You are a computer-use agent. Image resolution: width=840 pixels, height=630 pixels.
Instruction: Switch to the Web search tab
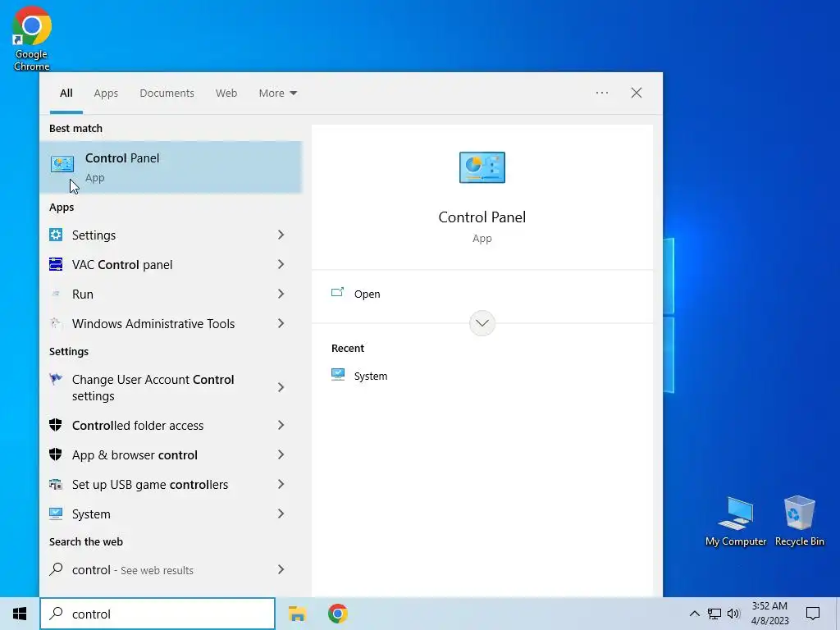pyautogui.click(x=226, y=94)
